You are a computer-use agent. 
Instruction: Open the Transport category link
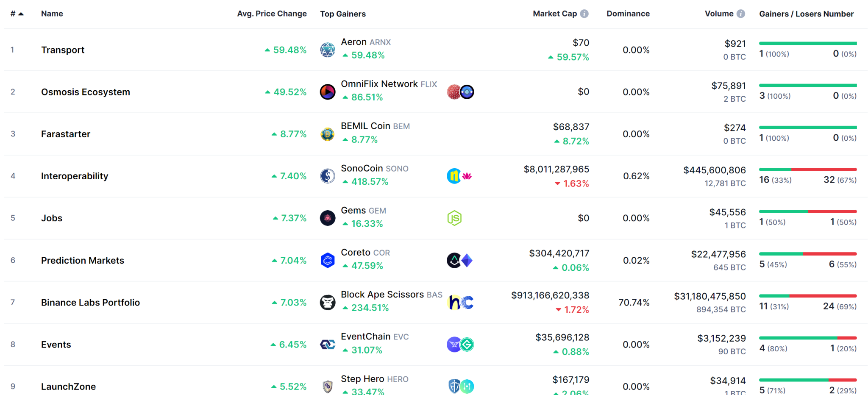(x=63, y=50)
